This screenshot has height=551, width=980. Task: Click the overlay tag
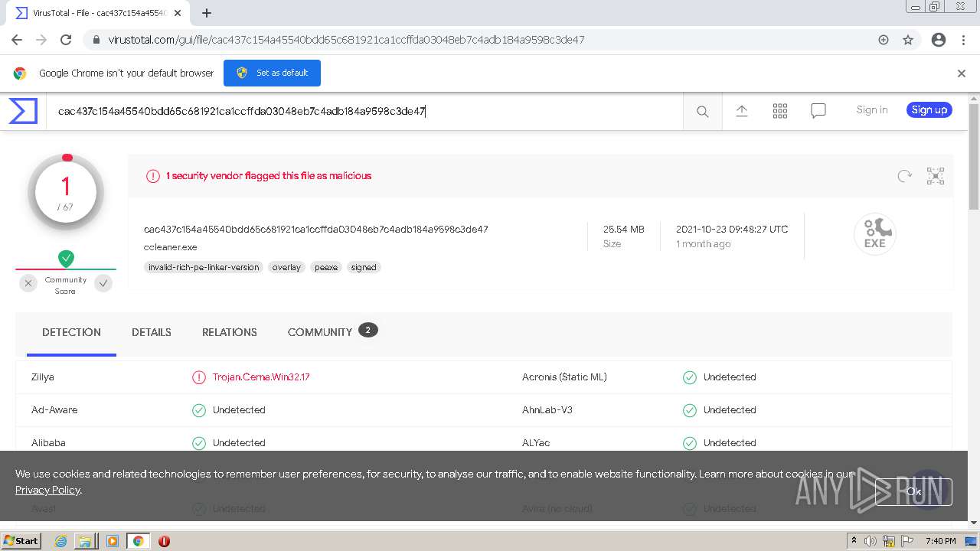click(x=286, y=267)
